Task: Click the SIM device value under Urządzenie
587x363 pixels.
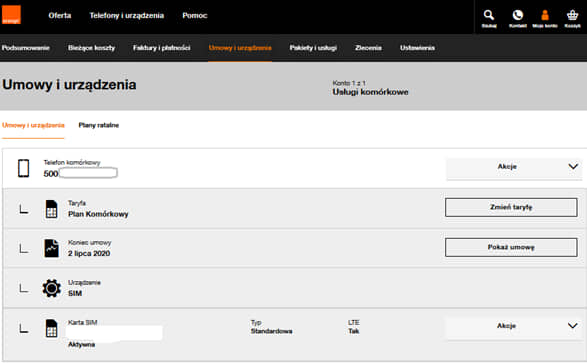Action: (75, 293)
